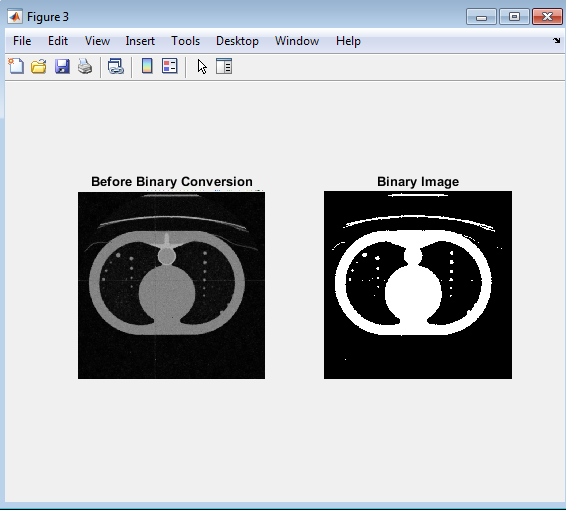Viewport: 566px width, 513px height.
Task: Toggle the Edit Plot arrow tool
Action: 202,67
